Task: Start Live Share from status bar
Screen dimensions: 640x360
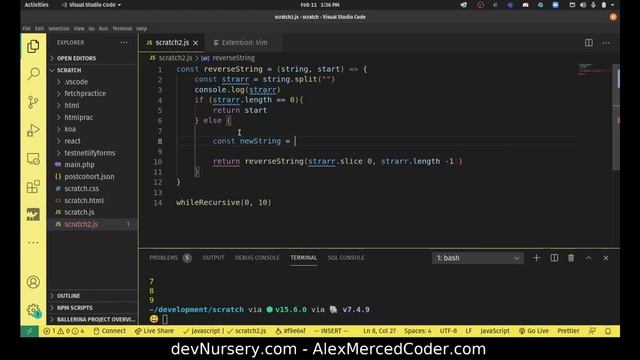Action: pyautogui.click(x=154, y=331)
